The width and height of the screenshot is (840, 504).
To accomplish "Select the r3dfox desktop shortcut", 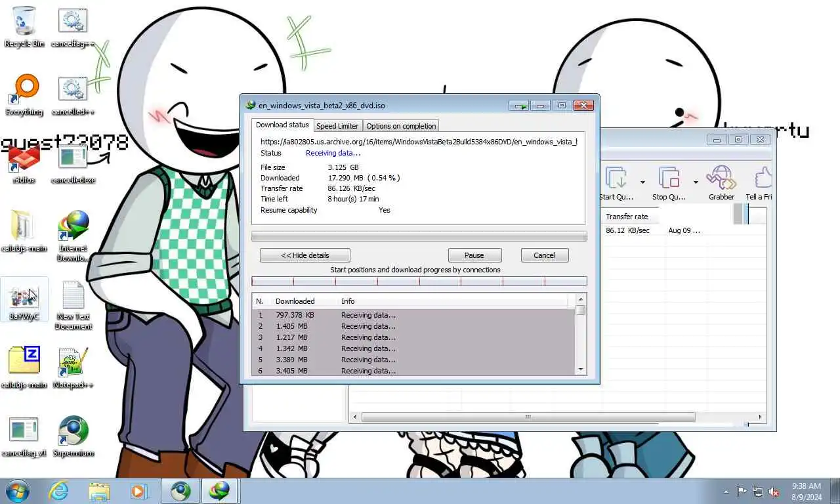I will (24, 164).
